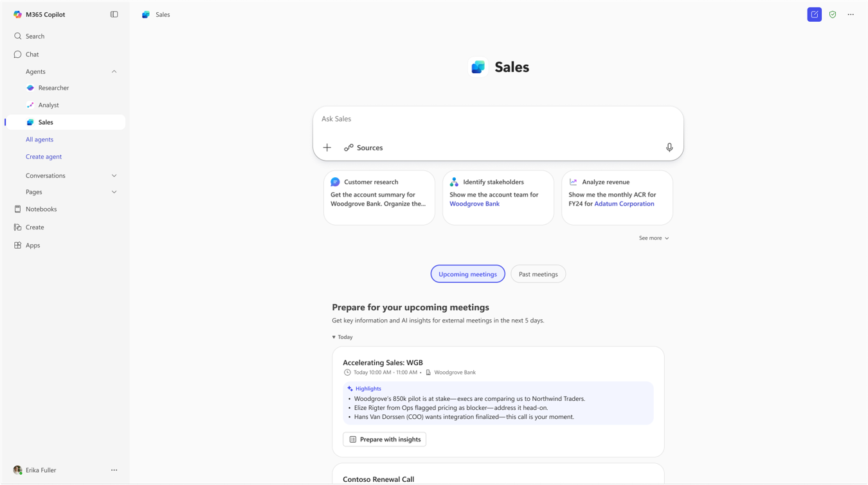Open Notebooks in the sidebar
The image size is (868, 485).
pos(41,209)
